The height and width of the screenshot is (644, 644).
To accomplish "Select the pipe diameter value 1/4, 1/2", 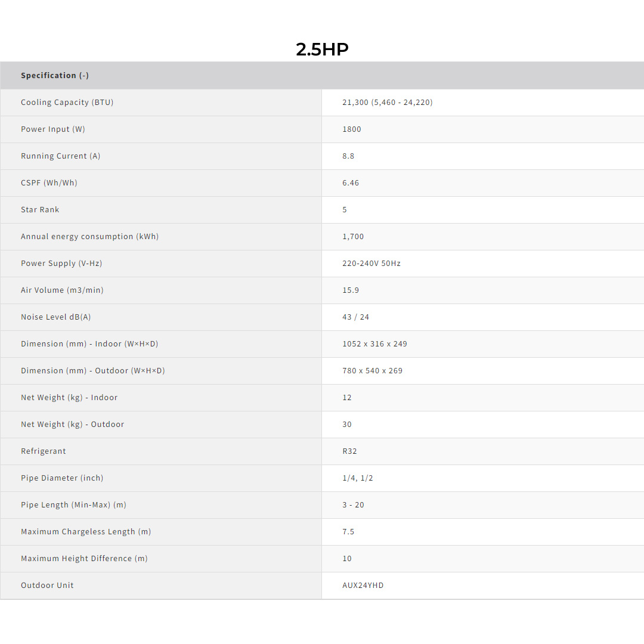I will 357,478.
